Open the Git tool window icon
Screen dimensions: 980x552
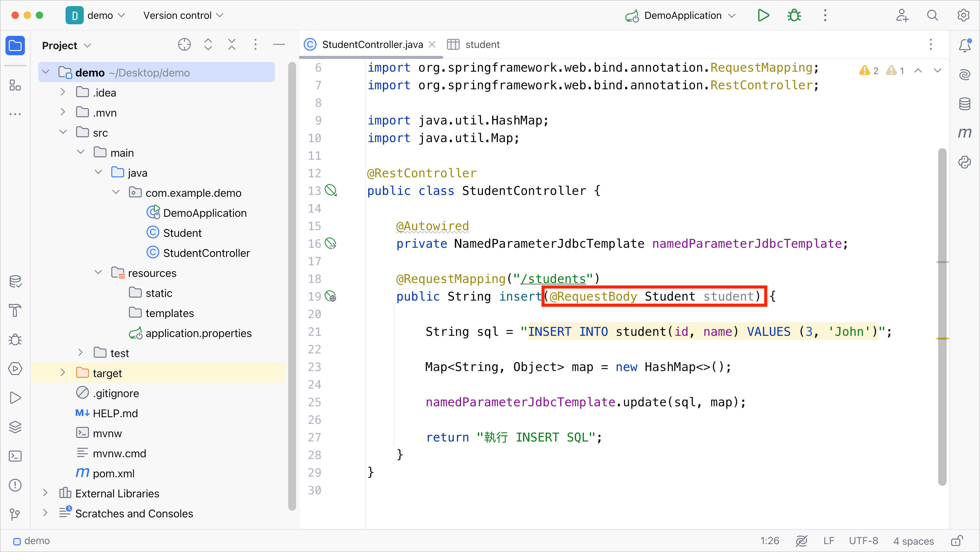point(15,514)
